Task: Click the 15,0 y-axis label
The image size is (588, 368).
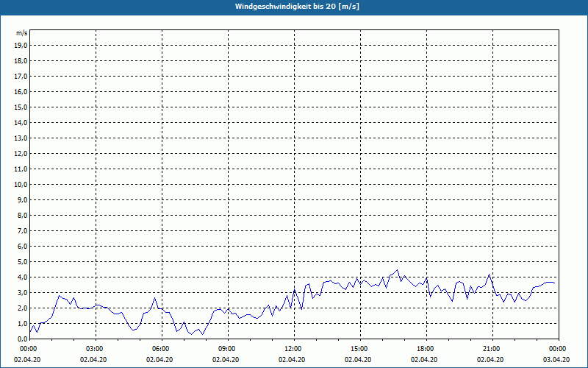Action: click(21, 107)
